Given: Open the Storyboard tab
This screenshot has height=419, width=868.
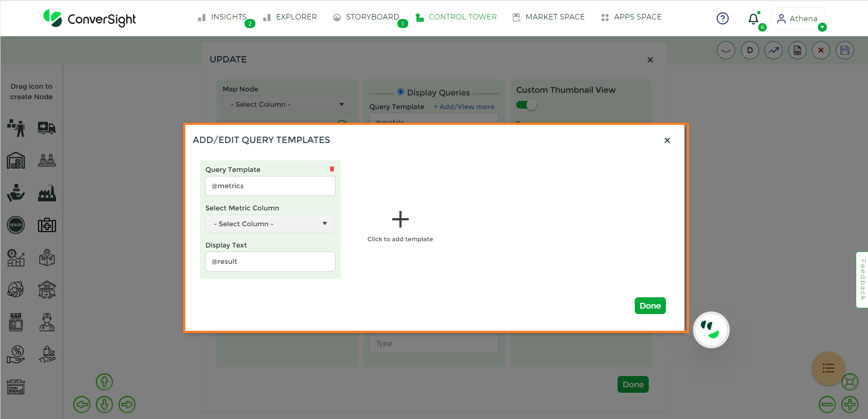Looking at the screenshot, I should coord(366,17).
